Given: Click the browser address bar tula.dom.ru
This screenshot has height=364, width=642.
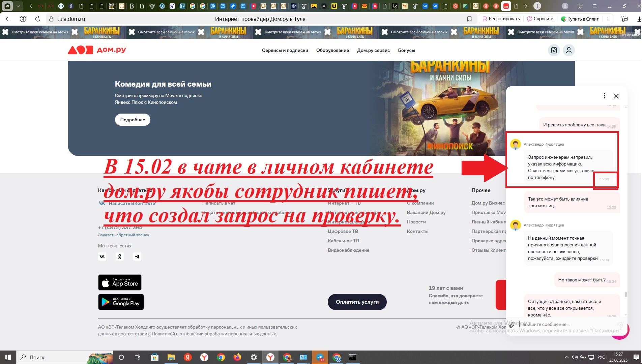Looking at the screenshot, I should [71, 19].
